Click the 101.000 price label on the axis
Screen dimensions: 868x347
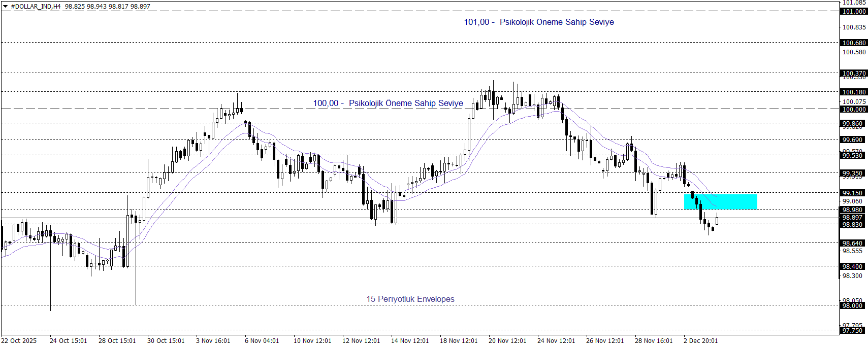tap(854, 11)
